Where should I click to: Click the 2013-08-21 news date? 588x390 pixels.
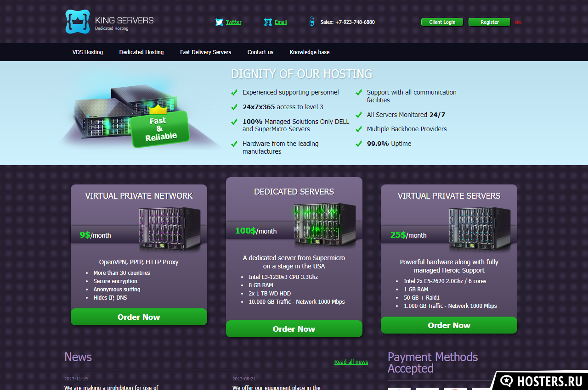244,379
